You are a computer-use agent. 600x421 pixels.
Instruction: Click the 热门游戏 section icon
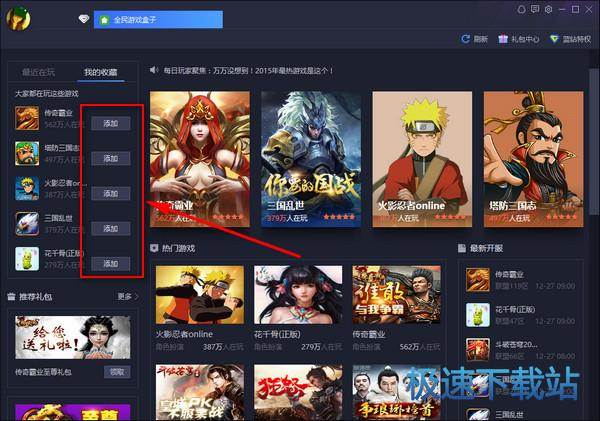(x=154, y=248)
